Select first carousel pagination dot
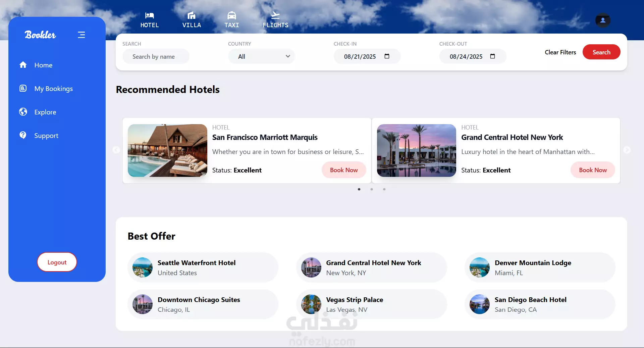 pyautogui.click(x=359, y=189)
